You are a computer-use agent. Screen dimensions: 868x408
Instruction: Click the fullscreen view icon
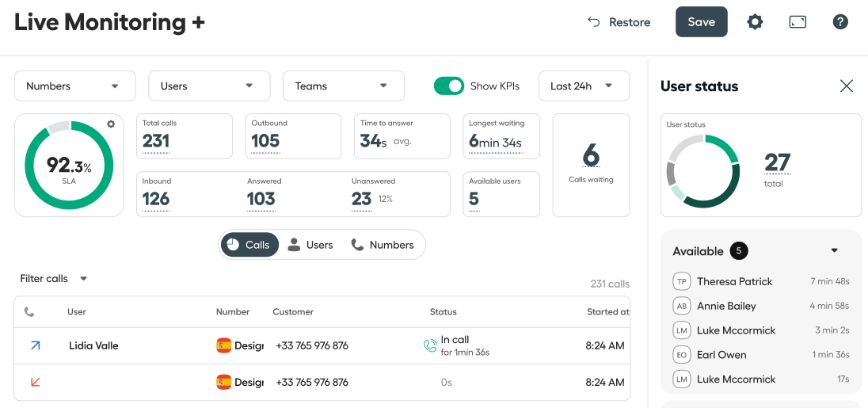click(x=798, y=22)
